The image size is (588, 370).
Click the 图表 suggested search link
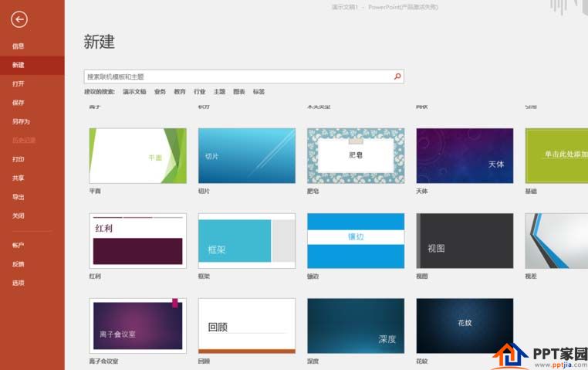(x=239, y=92)
